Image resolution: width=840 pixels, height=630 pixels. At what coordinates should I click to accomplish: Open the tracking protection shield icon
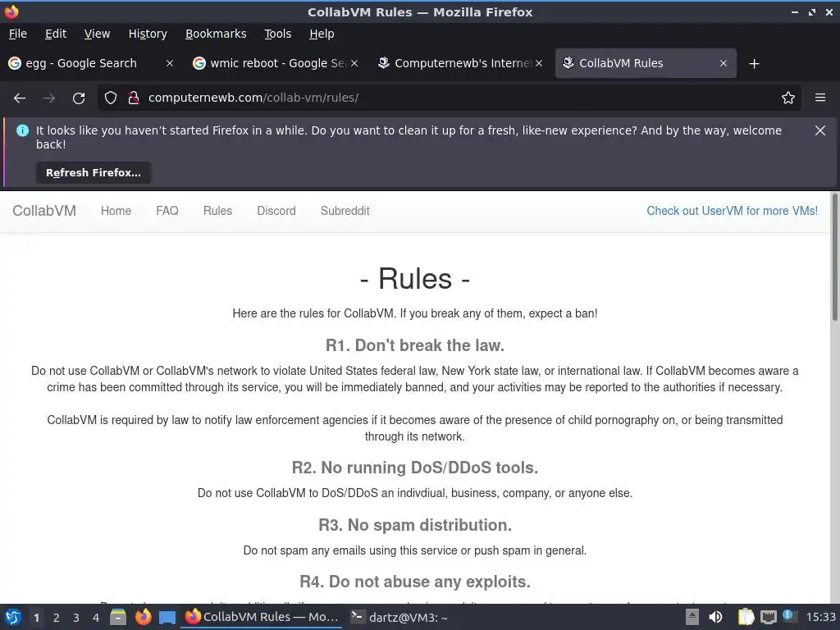coord(111,98)
